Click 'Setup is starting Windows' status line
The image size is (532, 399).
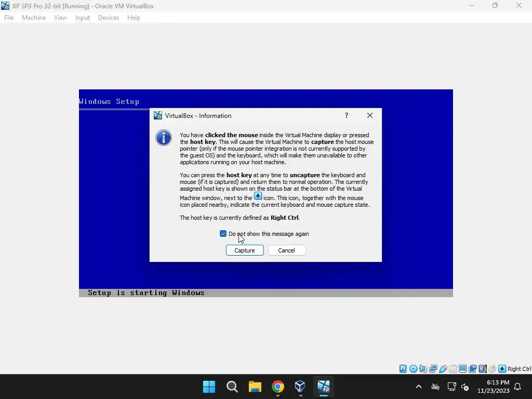tap(146, 293)
